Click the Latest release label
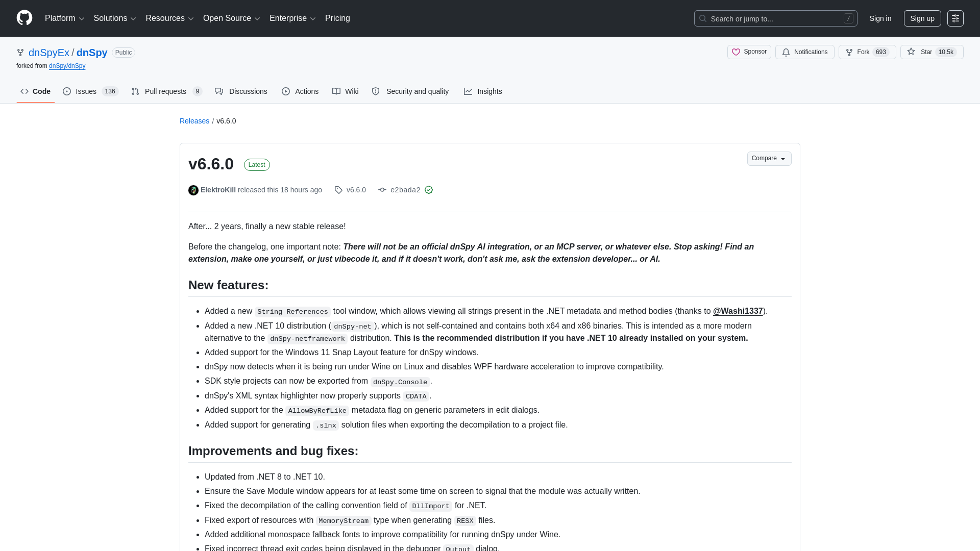 tap(257, 165)
